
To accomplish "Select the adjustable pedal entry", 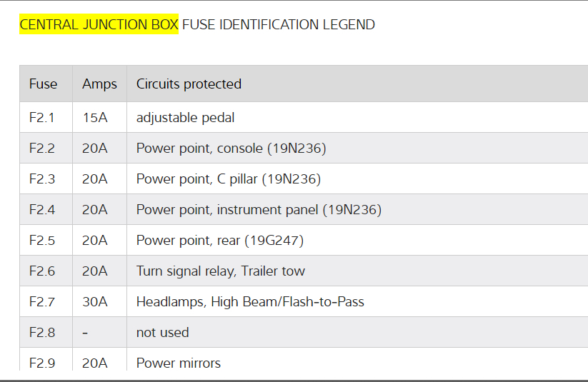I will (x=185, y=118).
